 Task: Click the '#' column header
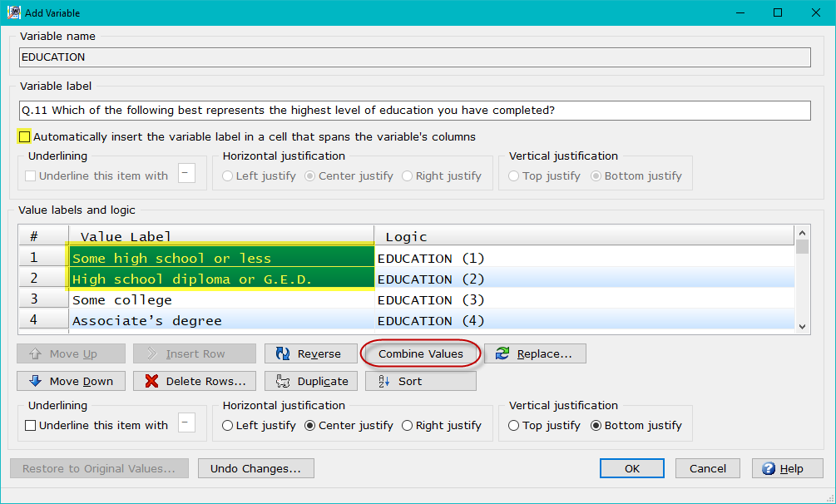[x=44, y=236]
